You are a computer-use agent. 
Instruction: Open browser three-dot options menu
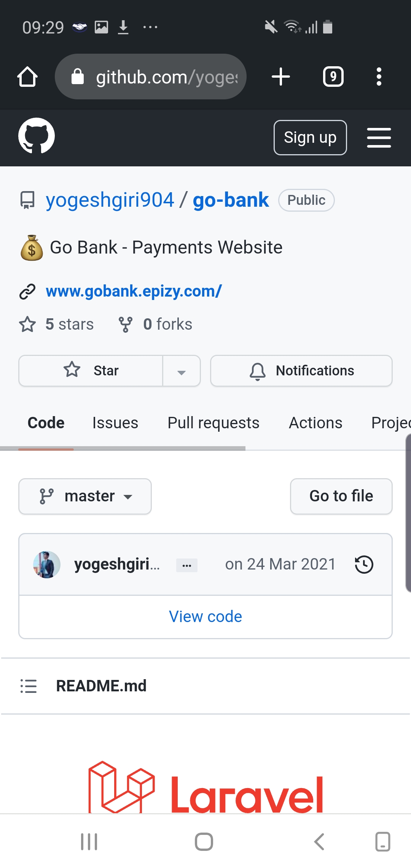(x=379, y=77)
